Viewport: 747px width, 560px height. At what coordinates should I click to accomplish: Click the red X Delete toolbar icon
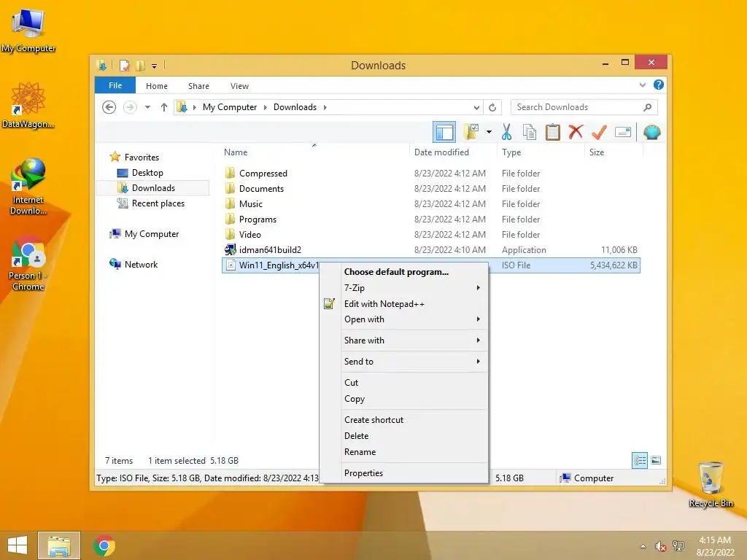click(x=576, y=132)
